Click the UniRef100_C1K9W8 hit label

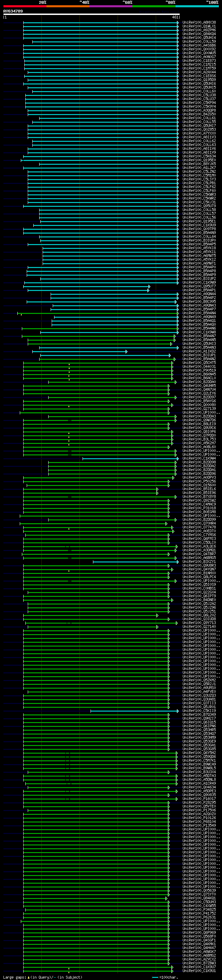pyautogui.click(x=199, y=332)
